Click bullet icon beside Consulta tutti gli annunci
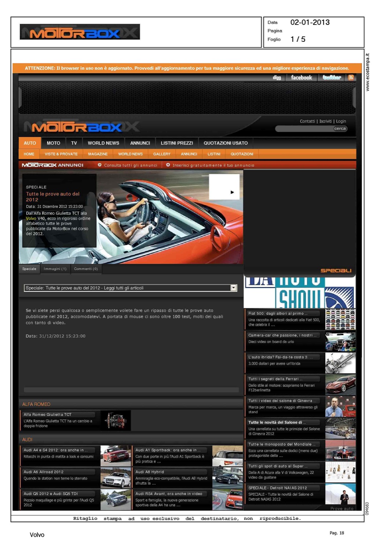 100,165
